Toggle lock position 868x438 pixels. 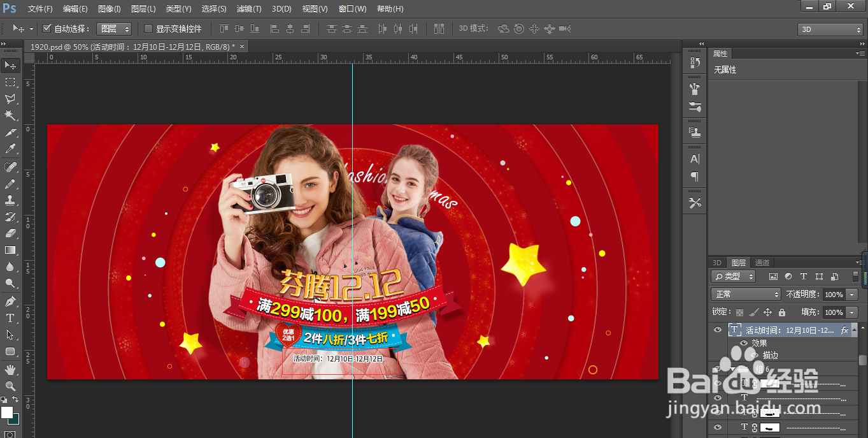[x=767, y=312]
